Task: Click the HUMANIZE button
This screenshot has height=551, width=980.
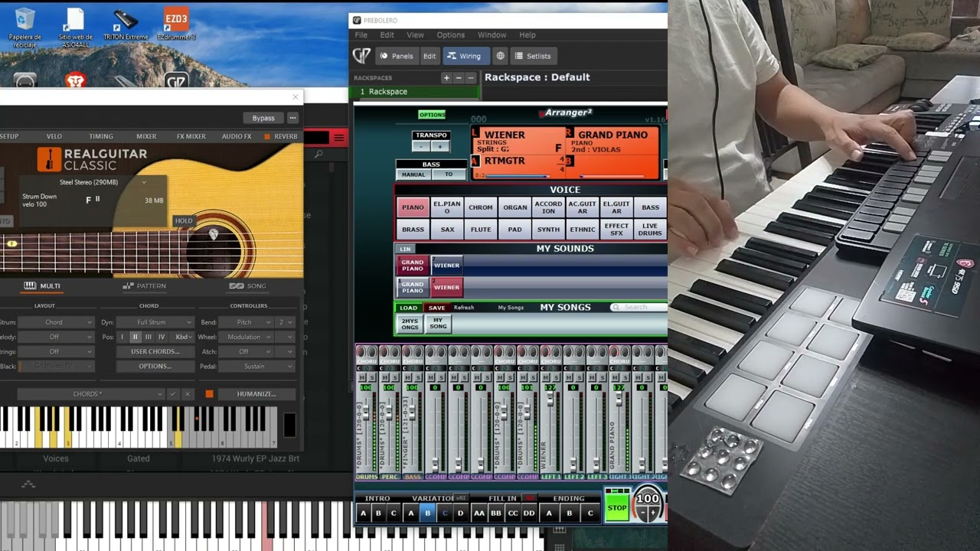Action: [256, 394]
